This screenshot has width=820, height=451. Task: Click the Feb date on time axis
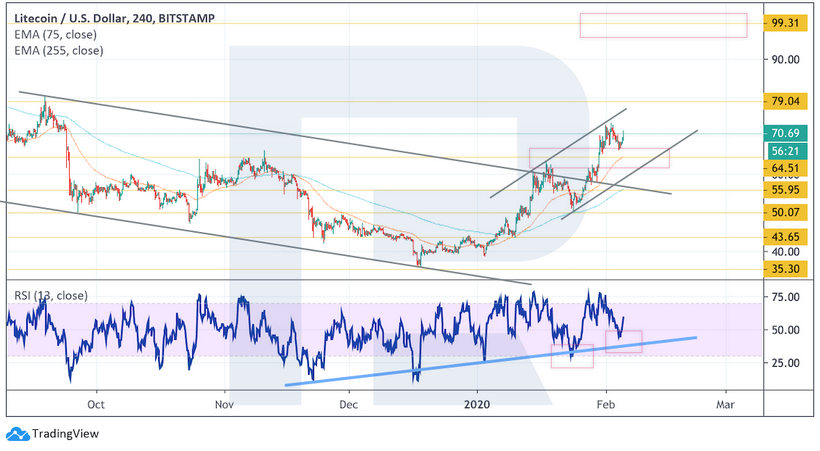pos(606,404)
